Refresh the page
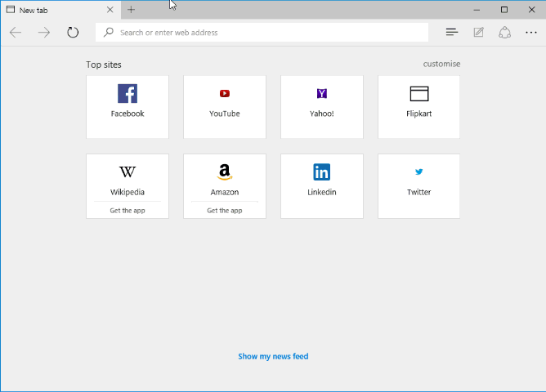Screen dimensions: 546x392 pos(73,33)
